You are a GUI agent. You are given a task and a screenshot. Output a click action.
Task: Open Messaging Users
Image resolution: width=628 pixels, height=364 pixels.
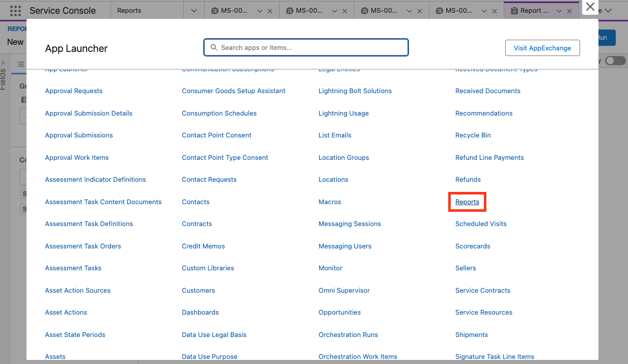pos(345,246)
